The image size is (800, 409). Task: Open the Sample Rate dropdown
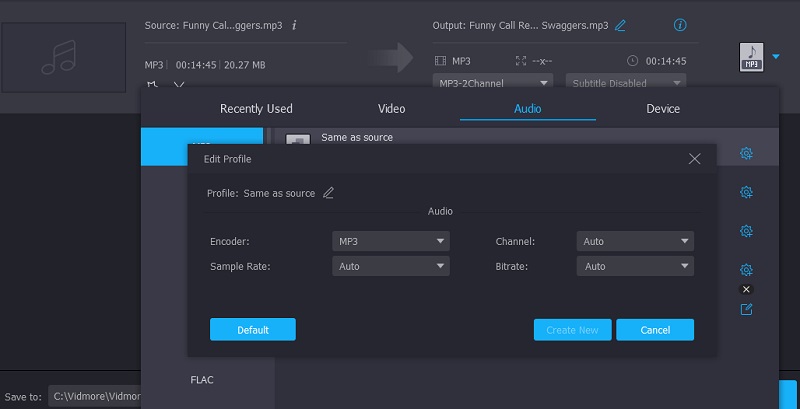tap(390, 266)
